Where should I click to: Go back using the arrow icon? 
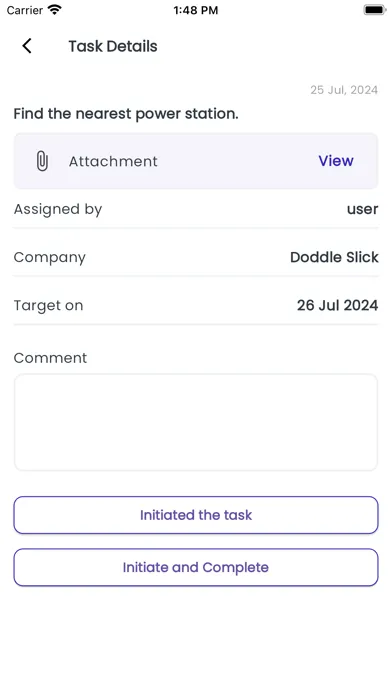(27, 46)
